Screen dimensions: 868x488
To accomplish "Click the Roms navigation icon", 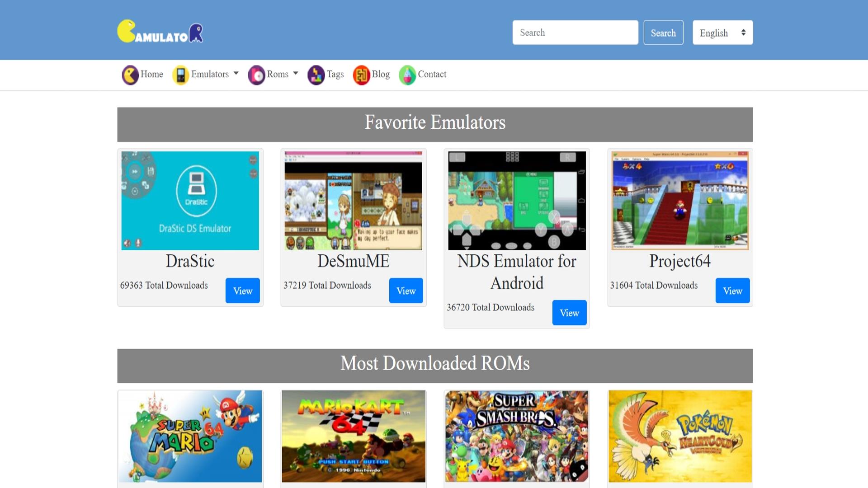I will (257, 74).
